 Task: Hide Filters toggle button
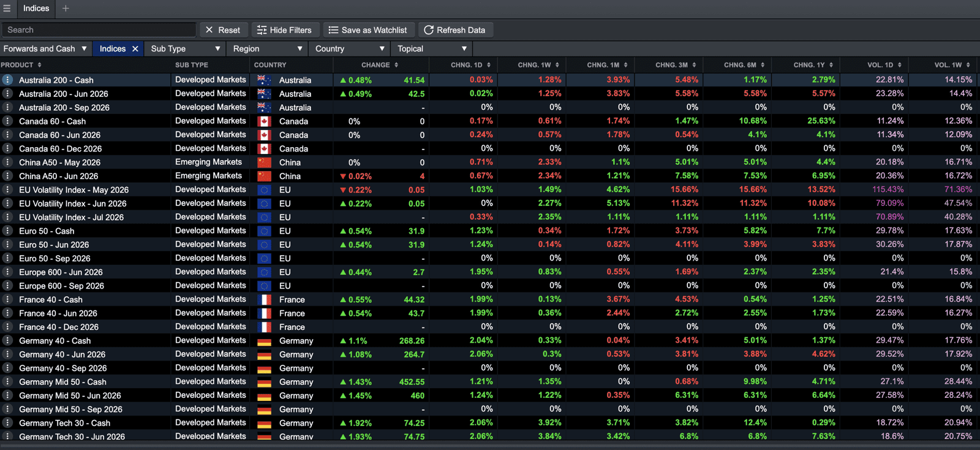tap(285, 30)
